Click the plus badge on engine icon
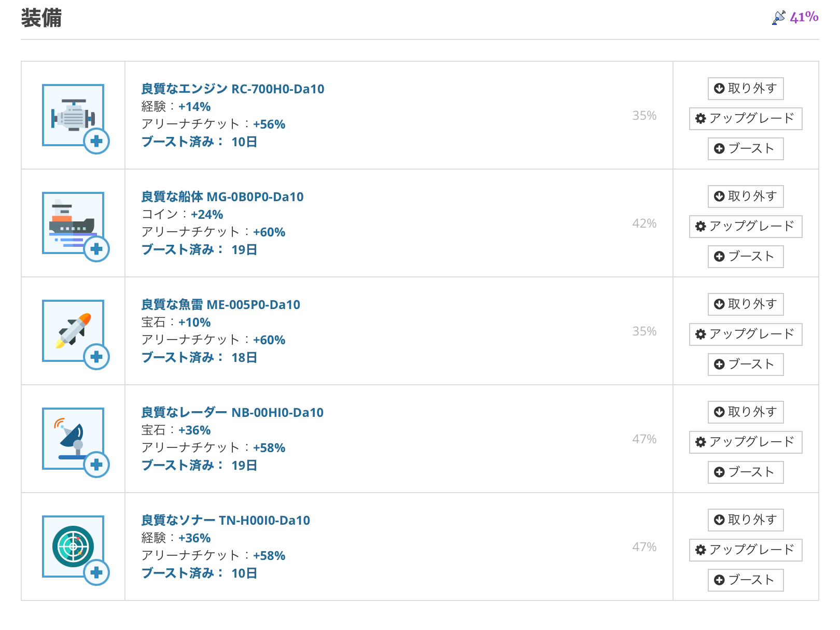 [96, 141]
